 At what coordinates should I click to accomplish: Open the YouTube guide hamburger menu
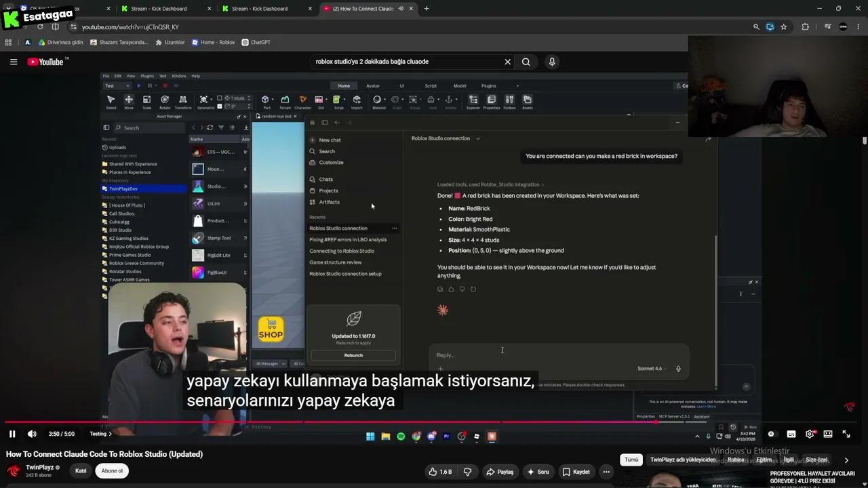click(x=13, y=62)
